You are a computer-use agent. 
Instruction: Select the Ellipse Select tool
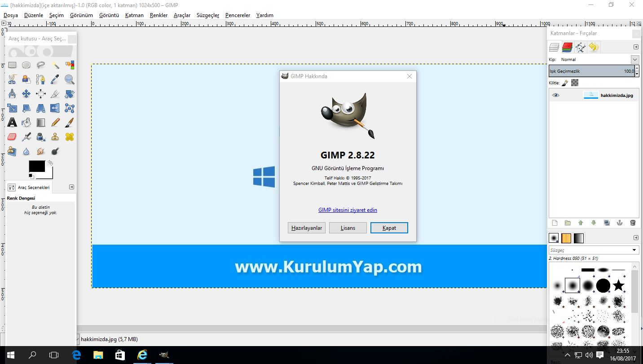pyautogui.click(x=26, y=65)
